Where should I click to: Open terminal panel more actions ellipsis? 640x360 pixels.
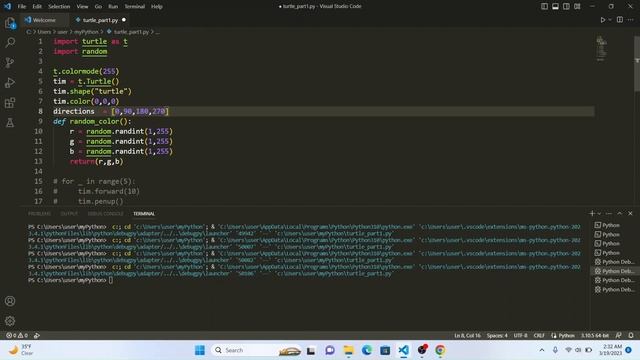tap(609, 213)
